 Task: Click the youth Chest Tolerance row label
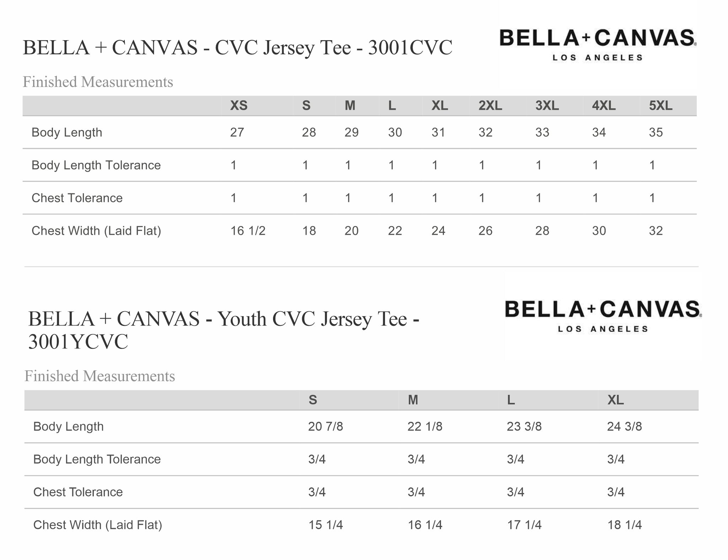coord(78,492)
